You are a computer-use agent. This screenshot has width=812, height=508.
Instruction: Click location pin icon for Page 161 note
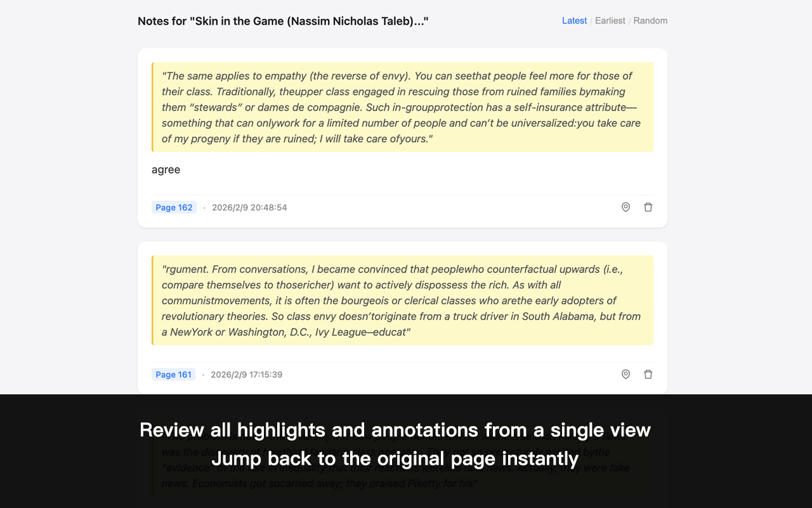pos(625,375)
